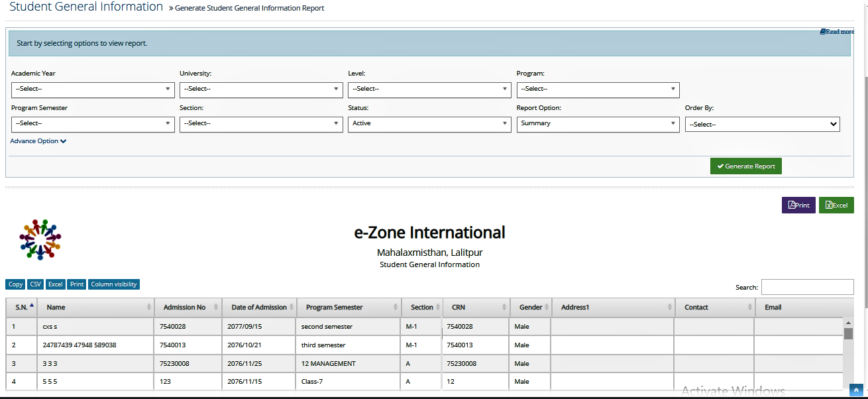Open the Program Semester dropdown

(x=93, y=124)
